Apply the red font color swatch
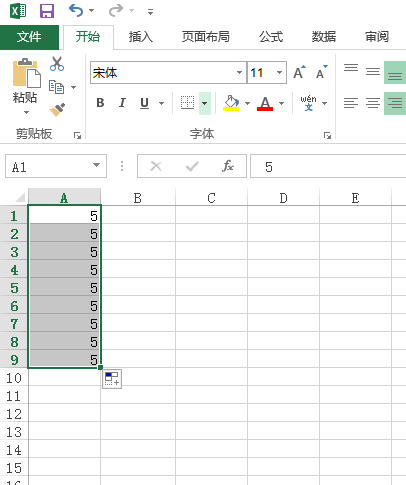 click(265, 103)
